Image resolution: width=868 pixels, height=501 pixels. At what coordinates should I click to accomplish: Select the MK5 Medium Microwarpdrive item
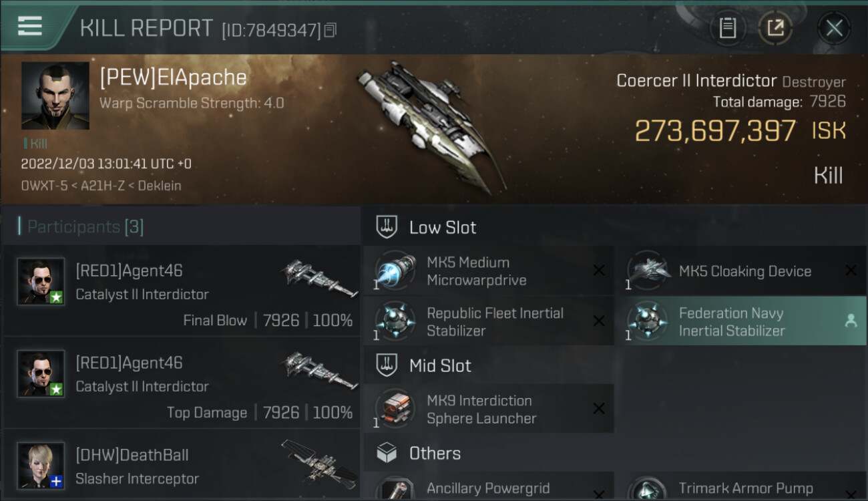[x=488, y=271]
